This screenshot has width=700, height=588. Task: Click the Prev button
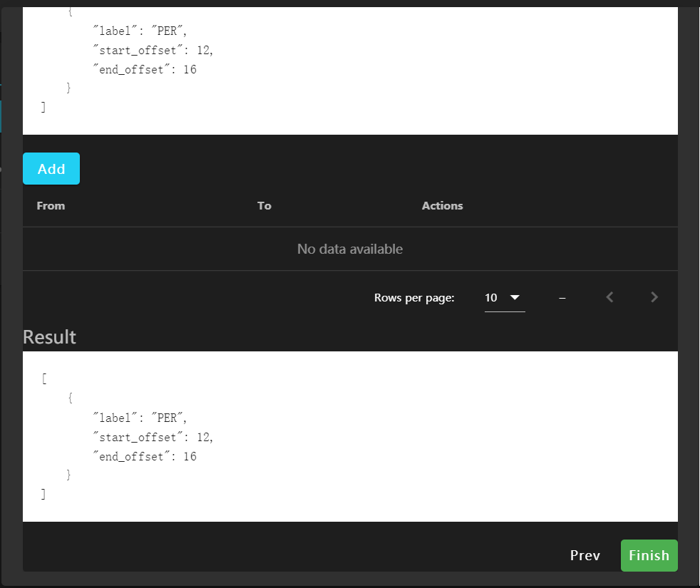585,555
